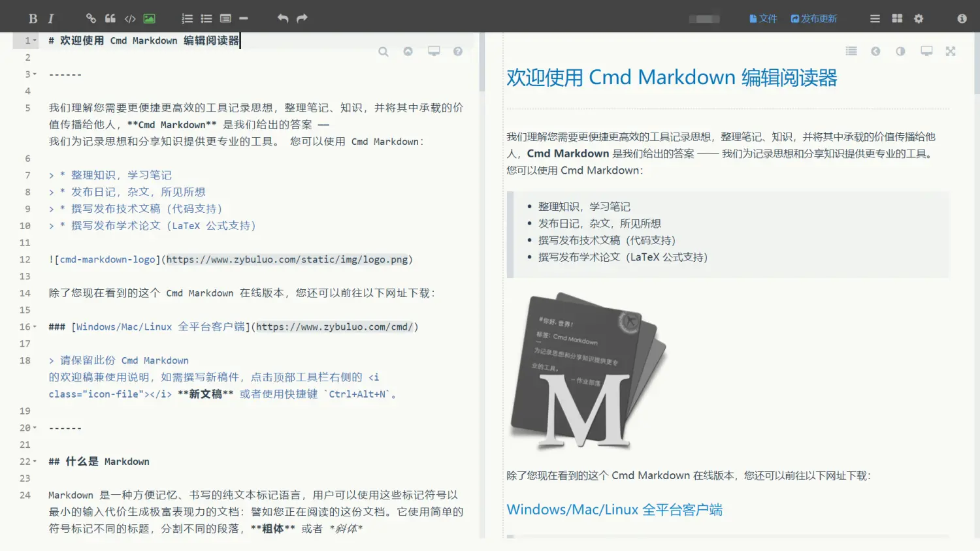
Task: Collapse the heading fold on line 1
Action: click(x=35, y=40)
